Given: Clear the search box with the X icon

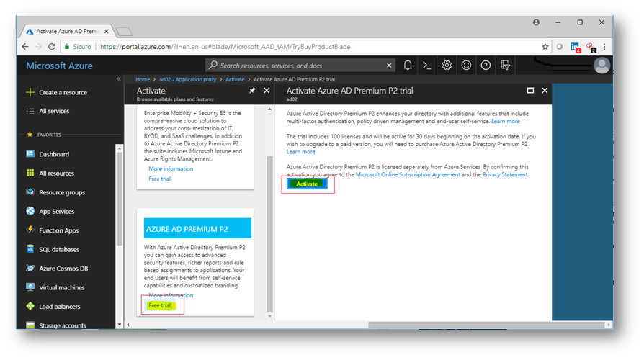Looking at the screenshot, I should tap(389, 66).
